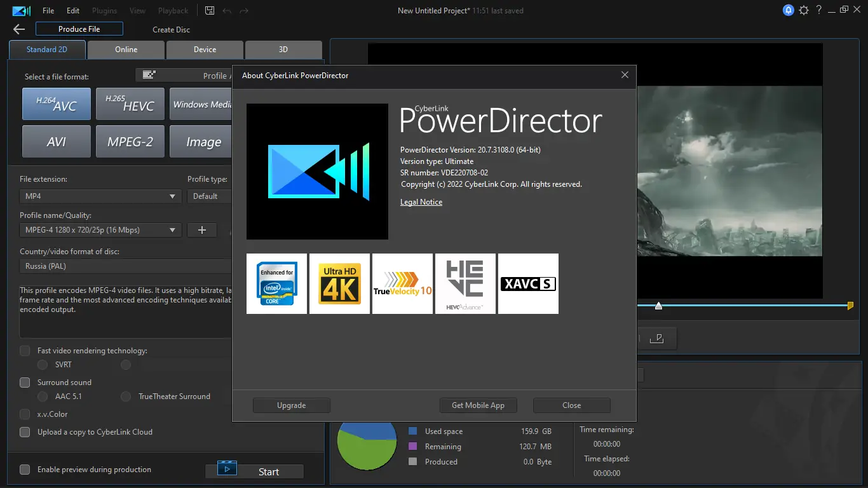Screen dimensions: 868x488
Task: Click the video preview image
Action: coord(729,171)
